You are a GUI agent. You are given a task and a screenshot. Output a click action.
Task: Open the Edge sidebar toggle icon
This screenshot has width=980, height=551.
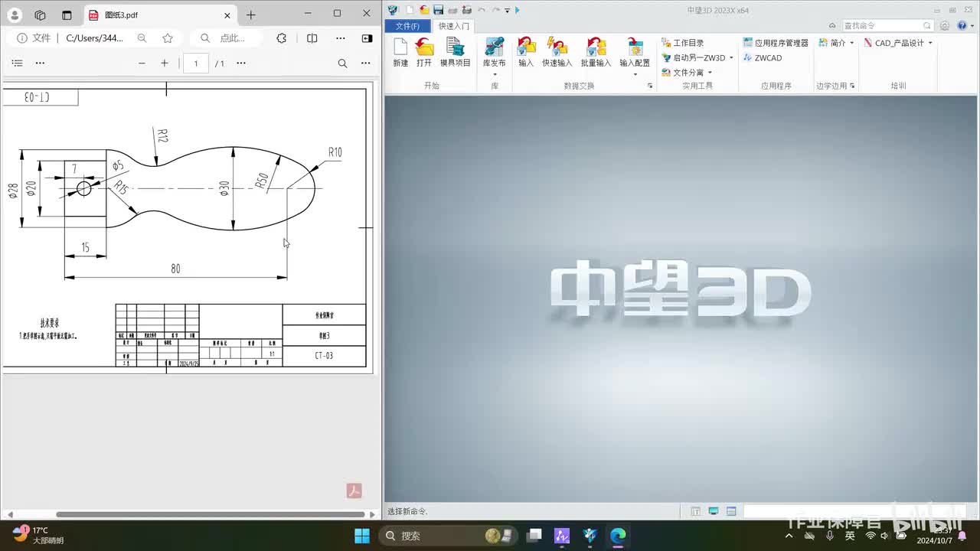pos(367,38)
